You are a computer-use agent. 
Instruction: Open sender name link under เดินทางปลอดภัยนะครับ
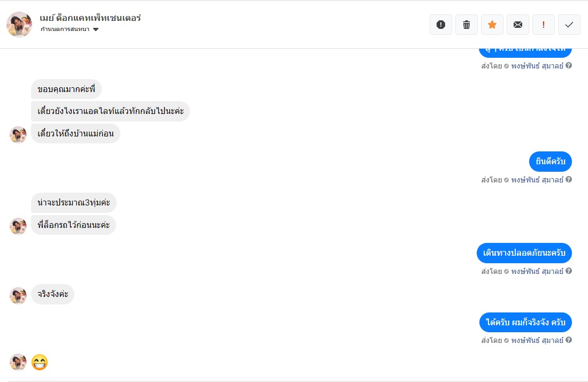pos(537,271)
